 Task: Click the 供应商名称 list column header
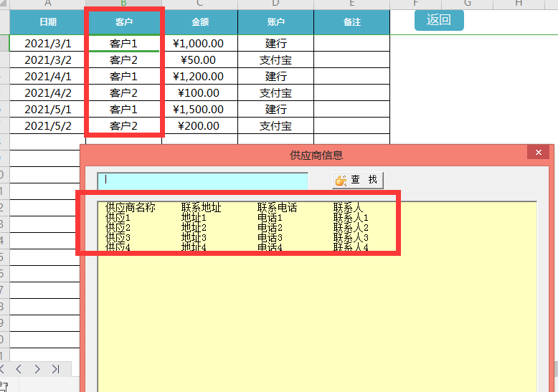(131, 207)
